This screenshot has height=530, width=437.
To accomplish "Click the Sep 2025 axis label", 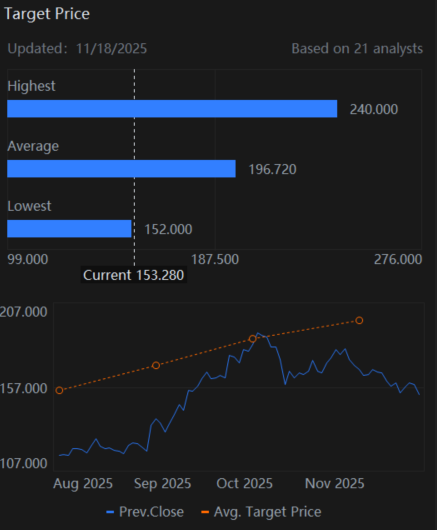I will point(163,484).
